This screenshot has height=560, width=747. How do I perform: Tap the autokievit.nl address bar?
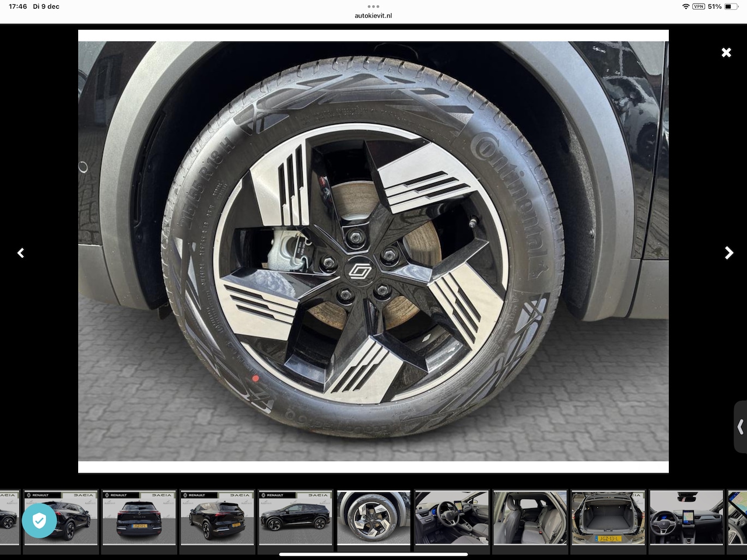pos(373,16)
